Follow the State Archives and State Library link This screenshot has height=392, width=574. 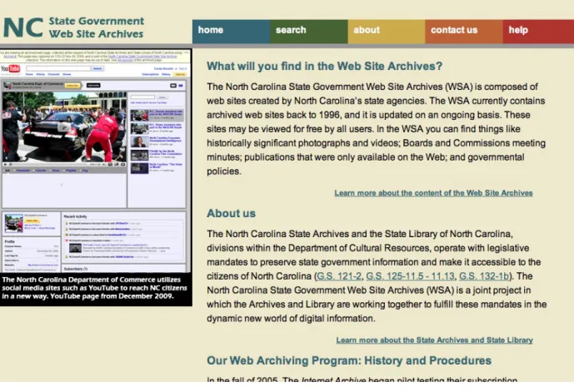(435, 340)
